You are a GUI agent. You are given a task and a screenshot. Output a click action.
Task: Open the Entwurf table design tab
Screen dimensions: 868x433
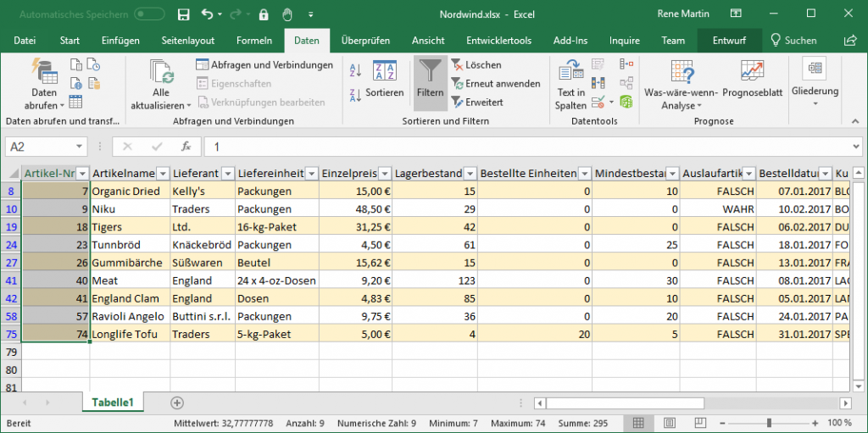click(729, 41)
